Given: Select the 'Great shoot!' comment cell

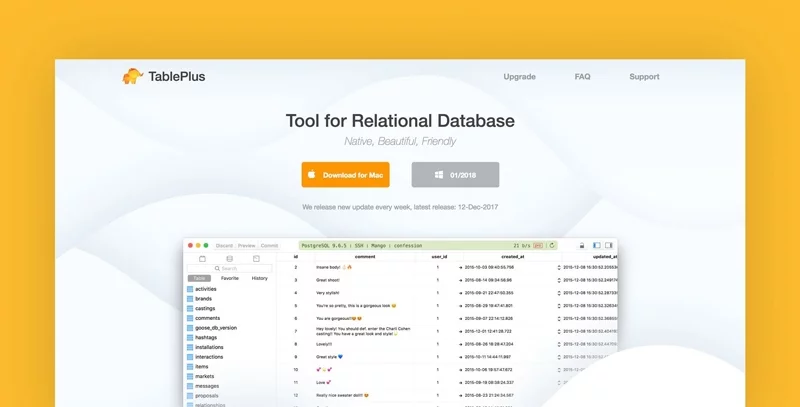Looking at the screenshot, I should pyautogui.click(x=328, y=280).
